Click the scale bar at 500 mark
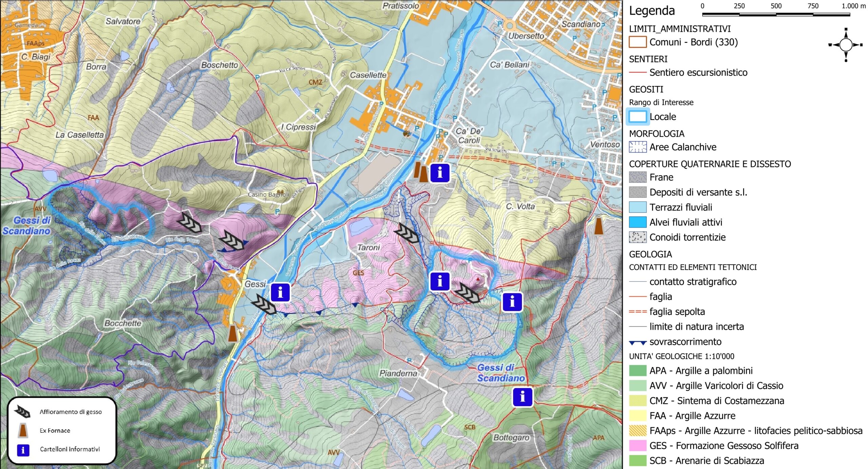The width and height of the screenshot is (868, 469). coord(776,14)
